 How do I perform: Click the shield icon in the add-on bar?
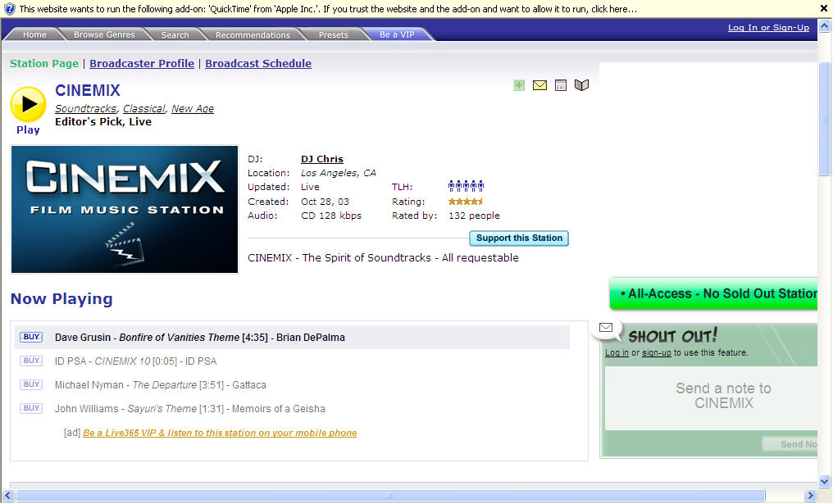[x=10, y=9]
